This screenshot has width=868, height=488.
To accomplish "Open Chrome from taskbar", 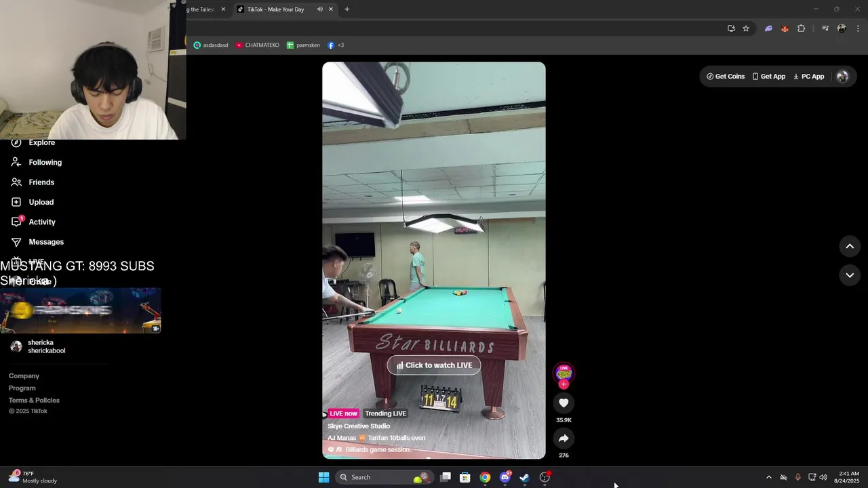I will click(x=485, y=477).
